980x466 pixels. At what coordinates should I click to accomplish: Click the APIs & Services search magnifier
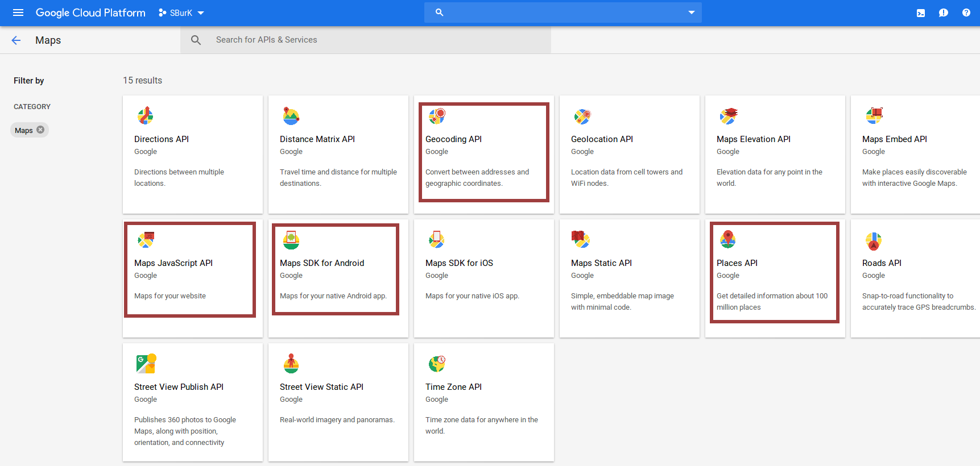pos(196,40)
